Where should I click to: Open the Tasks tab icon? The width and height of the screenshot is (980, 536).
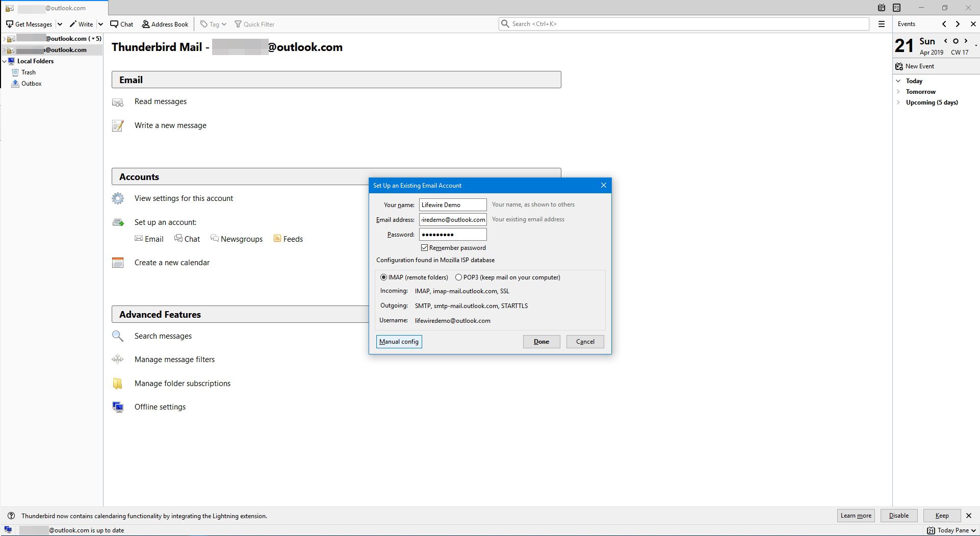[897, 8]
